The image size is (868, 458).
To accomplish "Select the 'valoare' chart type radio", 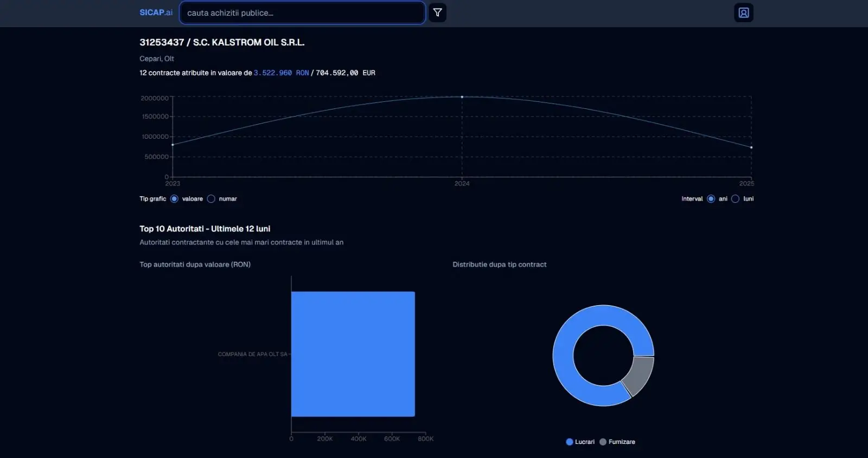I will tap(174, 199).
